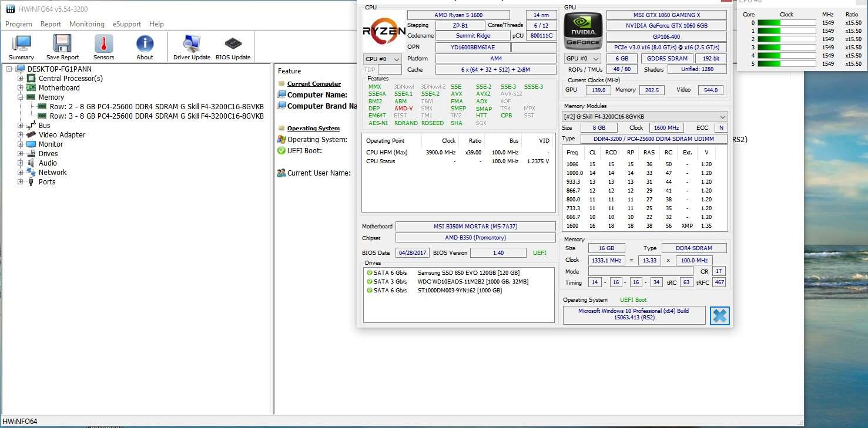Click the Ports tree icon
The image size is (868, 428).
click(x=32, y=181)
